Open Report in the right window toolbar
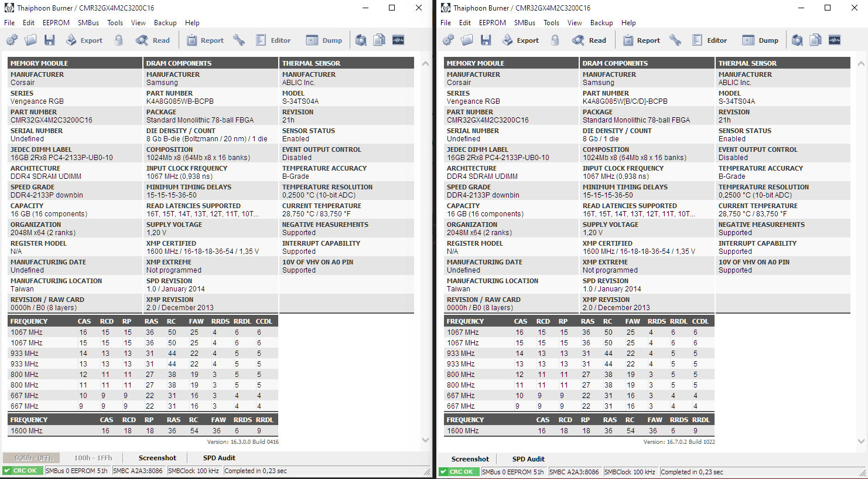Image resolution: width=868 pixels, height=479 pixels. pyautogui.click(x=641, y=40)
